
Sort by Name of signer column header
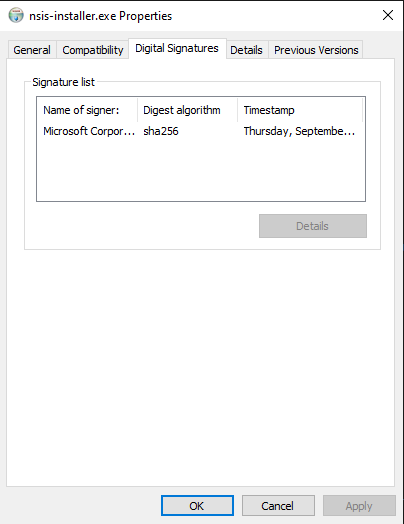pyautogui.click(x=87, y=110)
